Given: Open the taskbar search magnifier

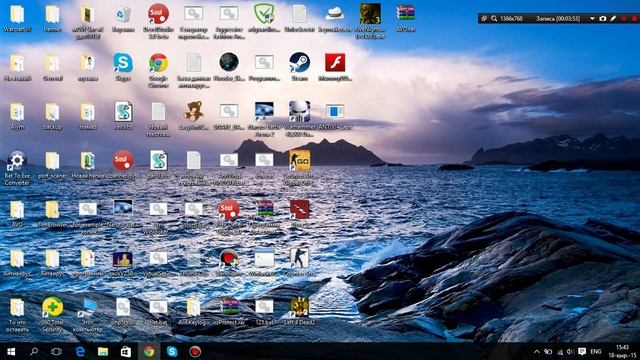Looking at the screenshot, I should (x=34, y=351).
